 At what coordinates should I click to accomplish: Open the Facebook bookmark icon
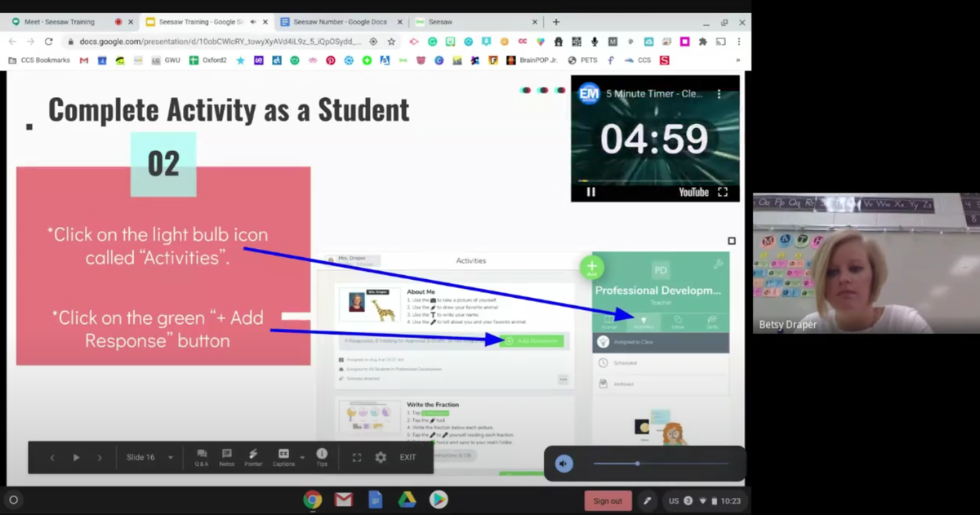pos(611,60)
